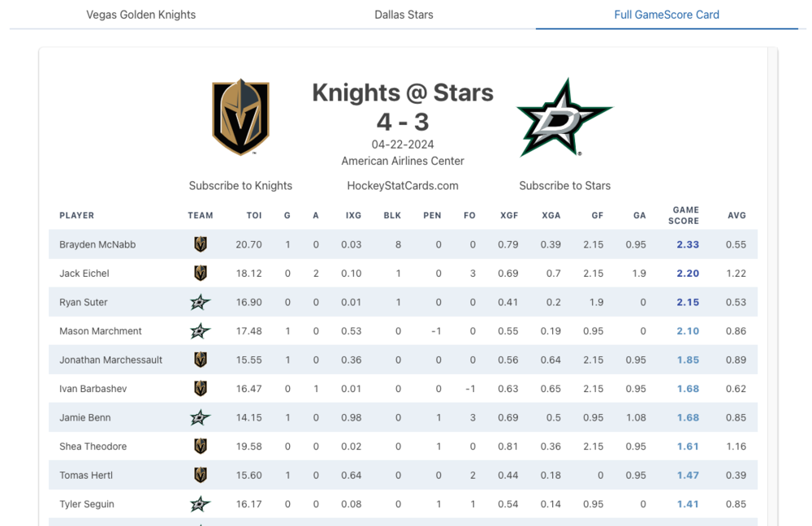This screenshot has height=526, width=812.
Task: Click Mason Marchment's Stars team icon
Action: pyautogui.click(x=201, y=331)
